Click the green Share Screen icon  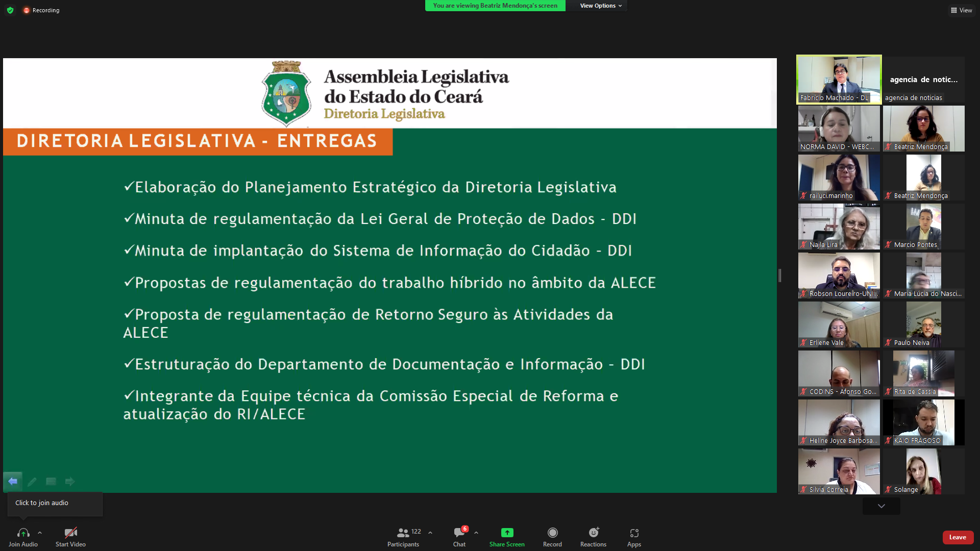[x=507, y=533]
